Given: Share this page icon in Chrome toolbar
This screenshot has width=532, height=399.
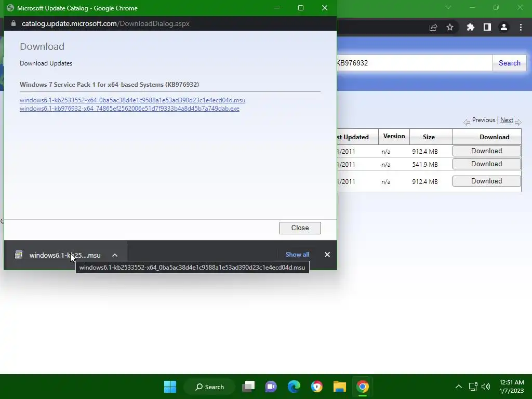Looking at the screenshot, I should click(433, 27).
